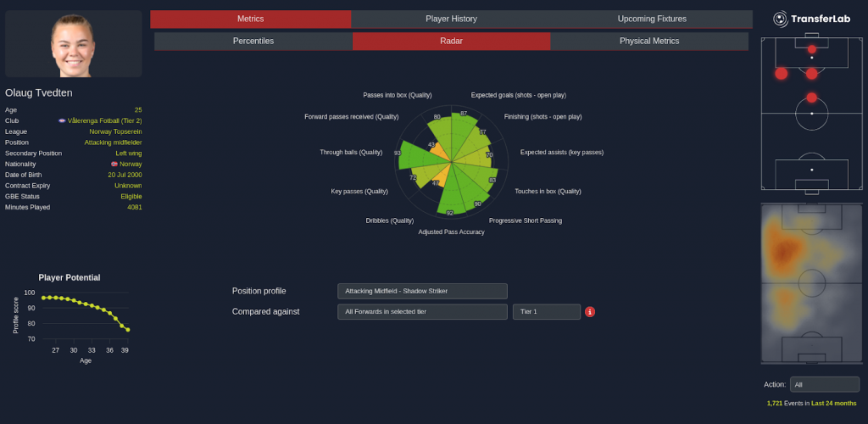Select the lowest red position dot on pitch
The width and height of the screenshot is (868, 424).
tap(812, 98)
